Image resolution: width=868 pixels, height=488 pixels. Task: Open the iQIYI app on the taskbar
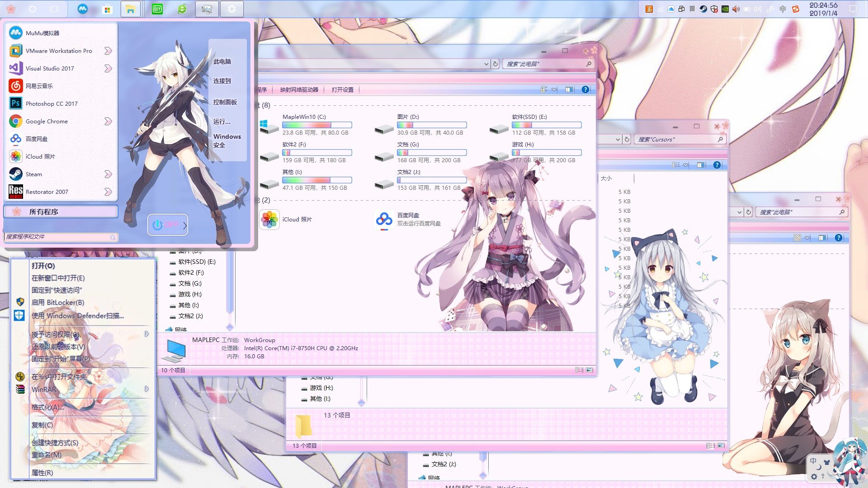[x=157, y=9]
